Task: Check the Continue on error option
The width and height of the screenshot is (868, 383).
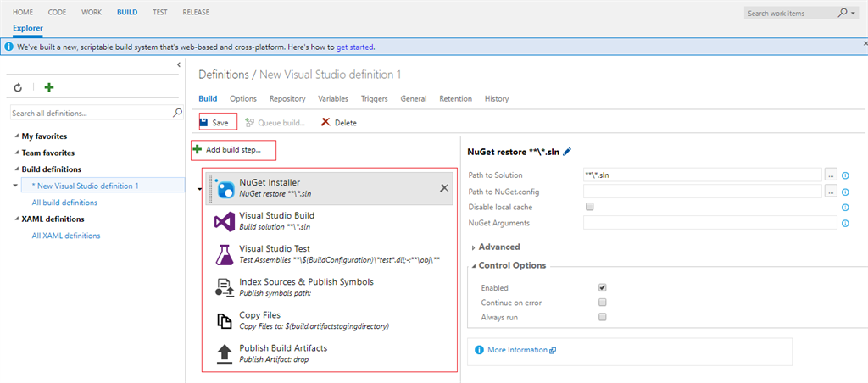Action: pyautogui.click(x=602, y=303)
